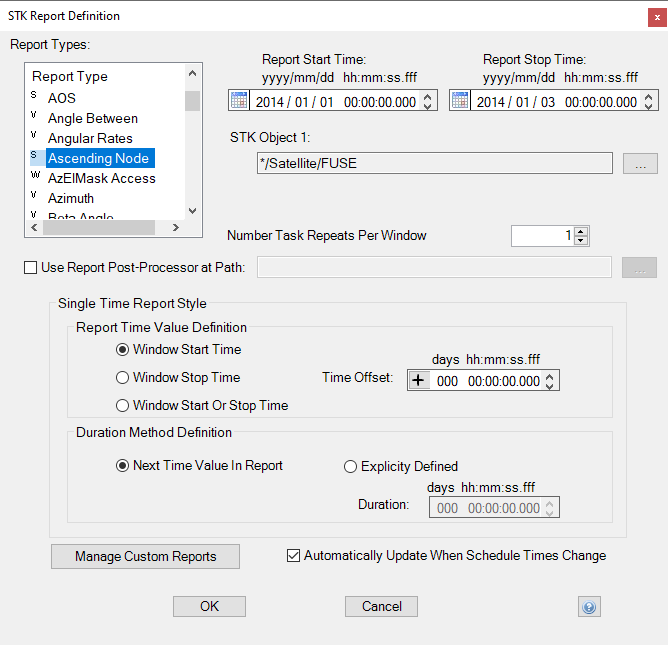Click the plus sign Time Offset toggle
Viewport: 668px width, 645px height.
point(418,380)
